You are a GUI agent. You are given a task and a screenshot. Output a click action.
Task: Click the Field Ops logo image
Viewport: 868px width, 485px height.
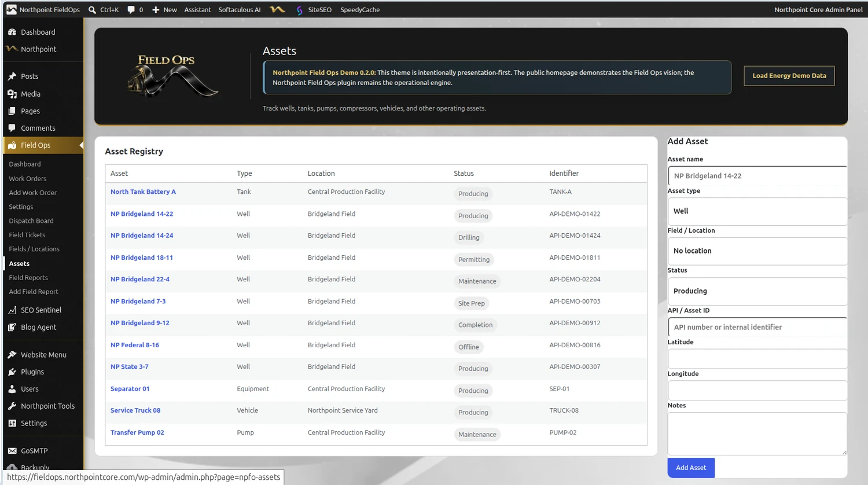(x=172, y=75)
